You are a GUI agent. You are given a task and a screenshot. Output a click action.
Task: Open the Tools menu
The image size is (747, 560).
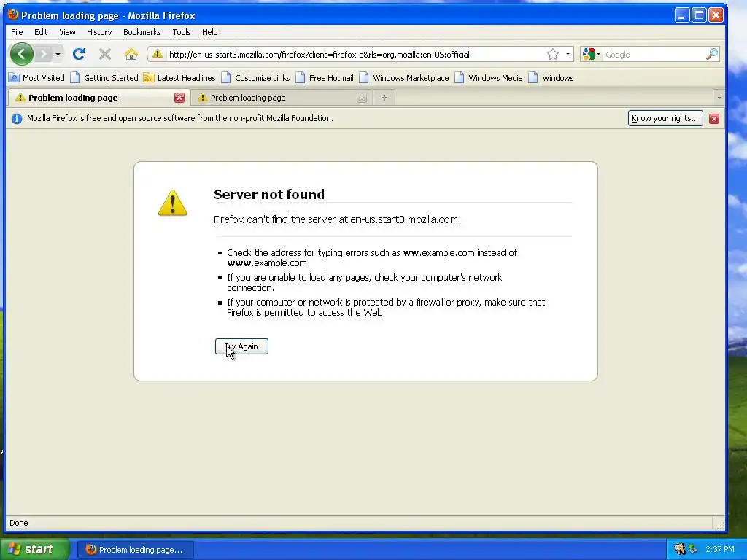182,32
